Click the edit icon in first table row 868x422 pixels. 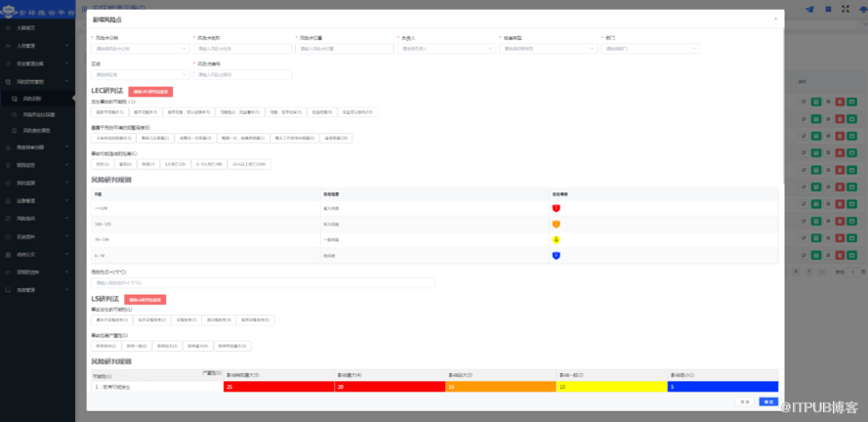click(x=804, y=103)
